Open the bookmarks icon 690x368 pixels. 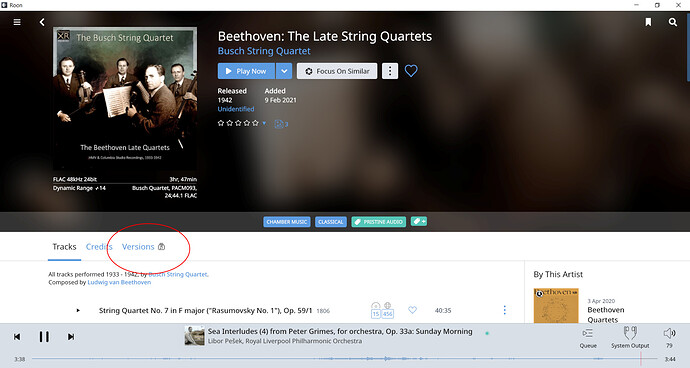[x=648, y=22]
